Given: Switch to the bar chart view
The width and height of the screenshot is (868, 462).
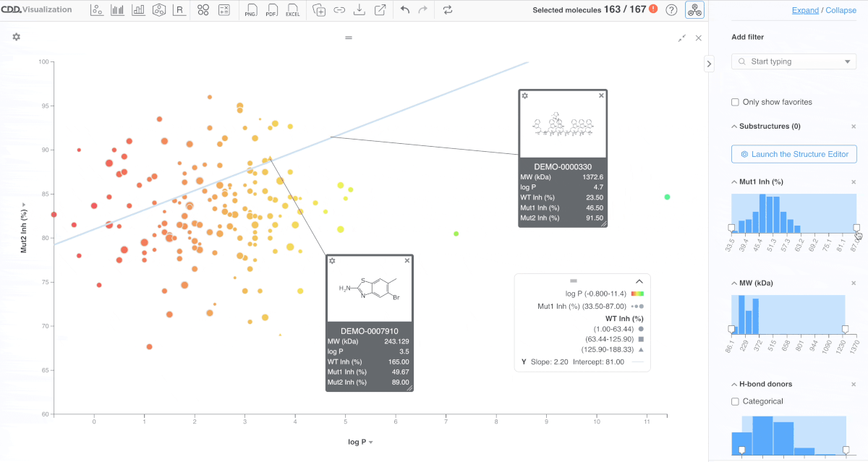Looking at the screenshot, I should click(x=138, y=10).
